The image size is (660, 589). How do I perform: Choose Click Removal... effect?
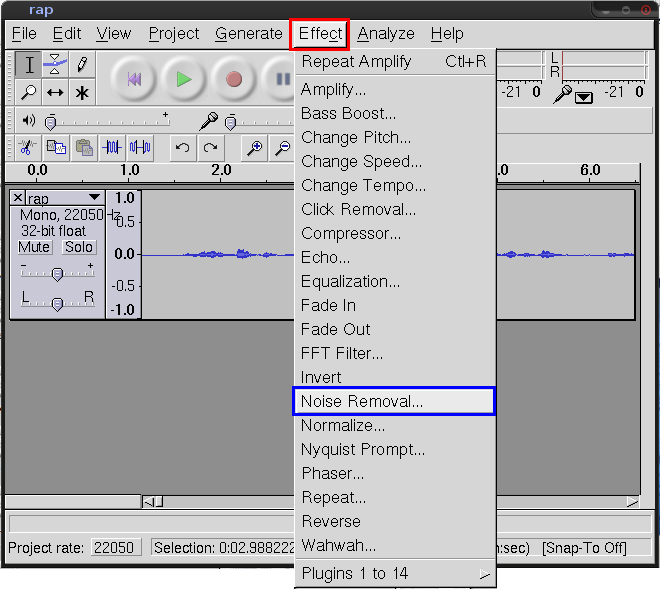click(x=394, y=209)
